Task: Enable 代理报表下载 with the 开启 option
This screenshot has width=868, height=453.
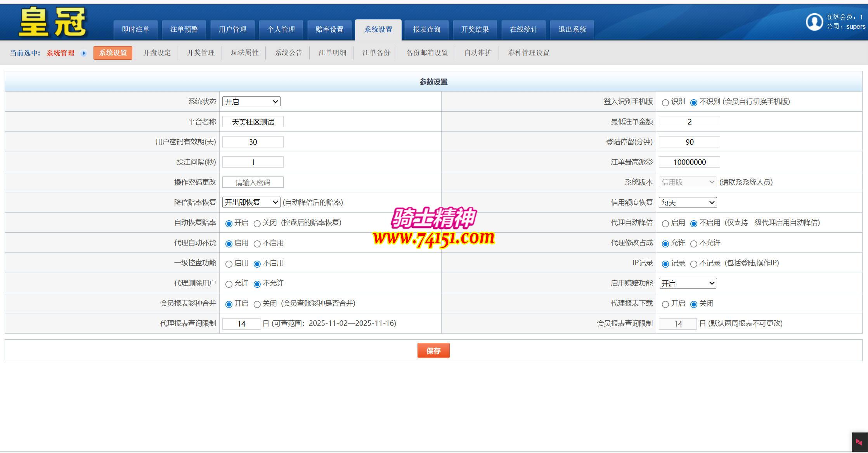Action: (x=665, y=304)
